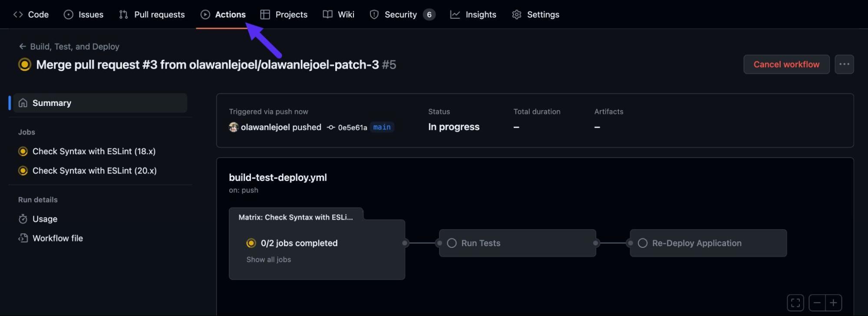Image resolution: width=868 pixels, height=316 pixels.
Task: Open the Issues tab
Action: click(84, 14)
